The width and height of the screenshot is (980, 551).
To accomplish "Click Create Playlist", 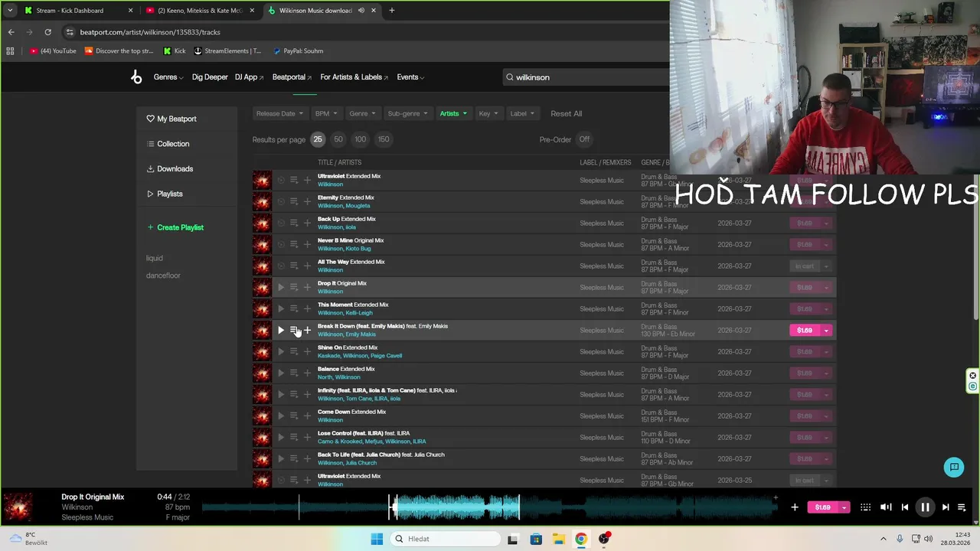I will pyautogui.click(x=175, y=227).
